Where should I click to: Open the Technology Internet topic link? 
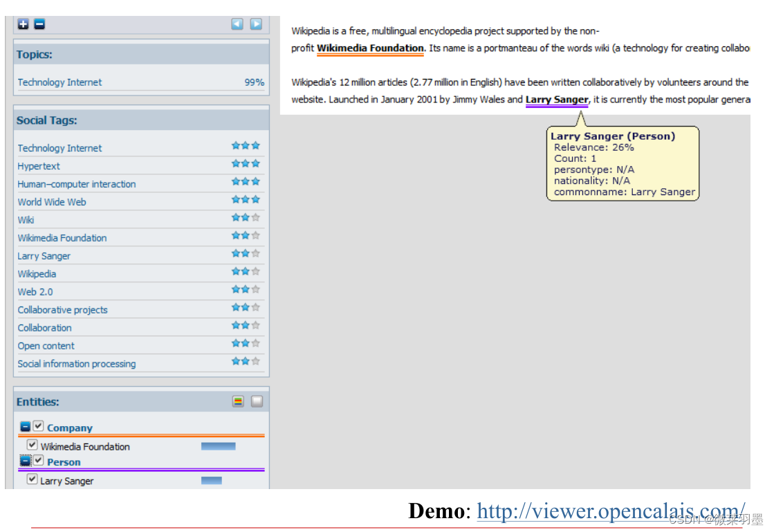pyautogui.click(x=59, y=82)
